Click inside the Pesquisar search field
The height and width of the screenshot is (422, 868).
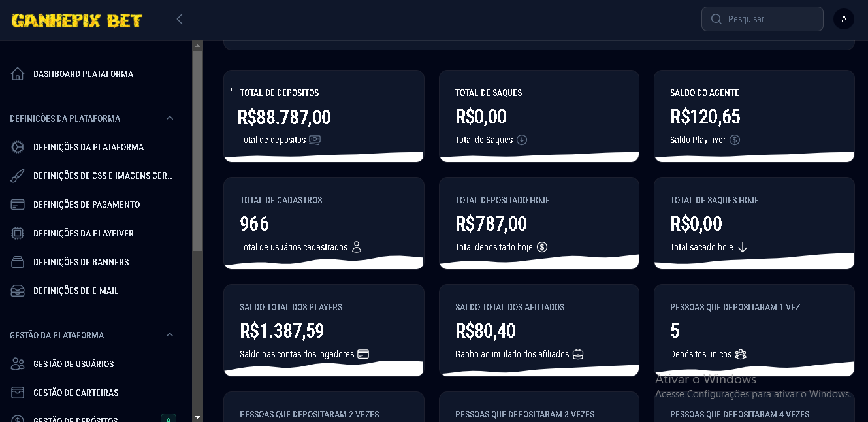click(x=762, y=19)
